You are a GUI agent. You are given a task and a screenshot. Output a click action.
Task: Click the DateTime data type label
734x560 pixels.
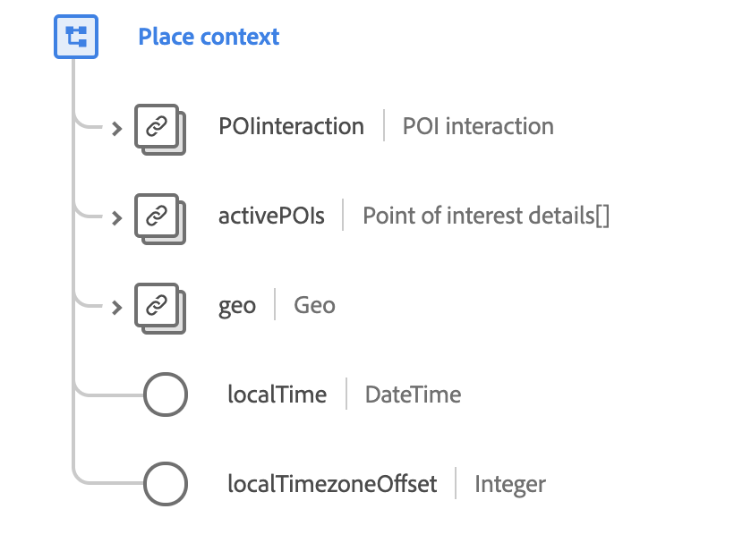pyautogui.click(x=413, y=395)
